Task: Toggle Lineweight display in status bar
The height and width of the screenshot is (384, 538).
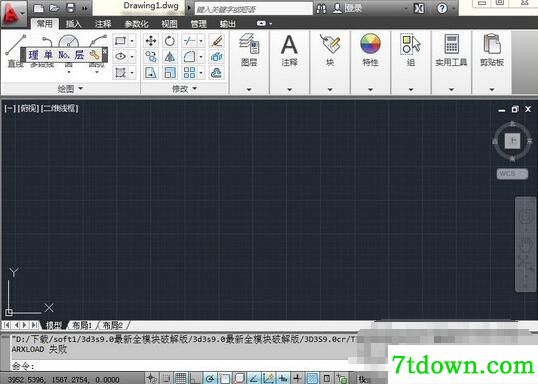Action: coord(297,378)
